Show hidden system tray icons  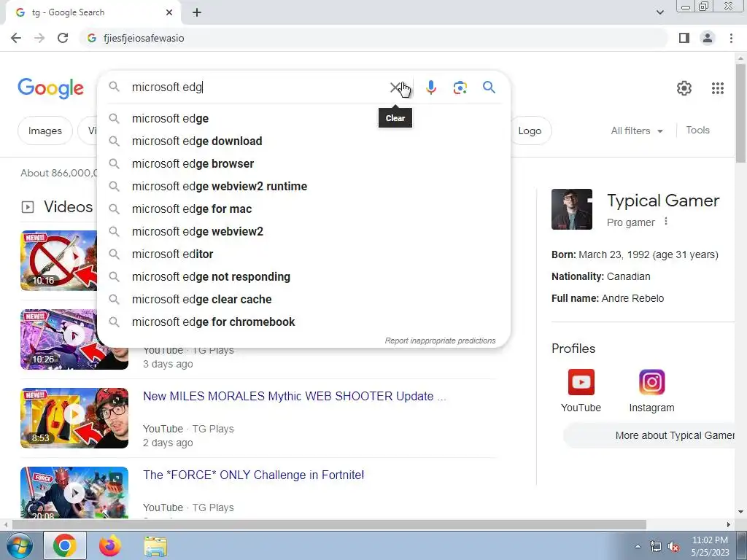638,546
